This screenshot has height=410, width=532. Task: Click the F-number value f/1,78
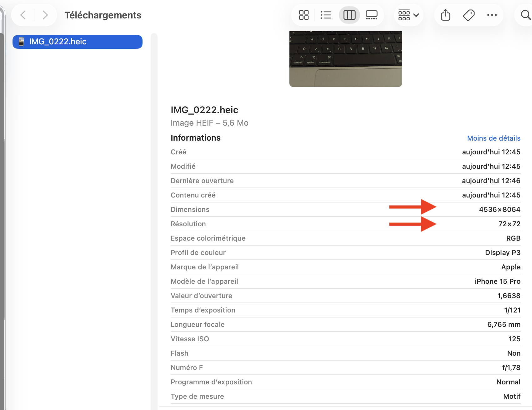tap(511, 367)
